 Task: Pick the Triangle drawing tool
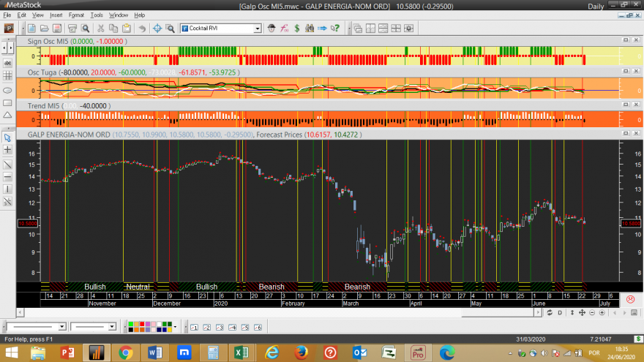click(x=7, y=115)
